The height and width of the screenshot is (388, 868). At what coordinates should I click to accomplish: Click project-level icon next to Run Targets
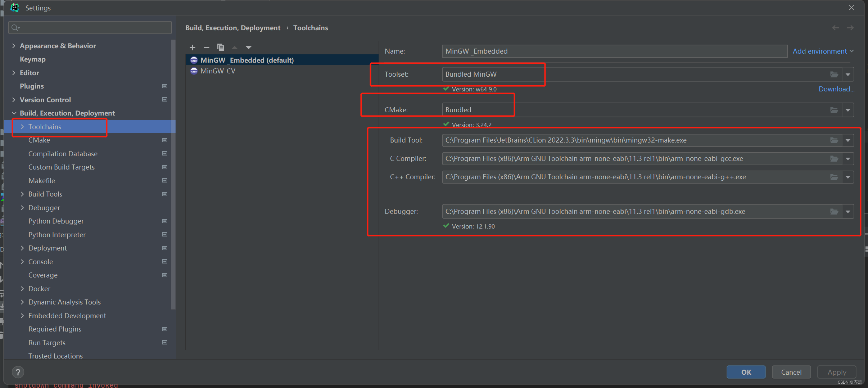coord(165,343)
